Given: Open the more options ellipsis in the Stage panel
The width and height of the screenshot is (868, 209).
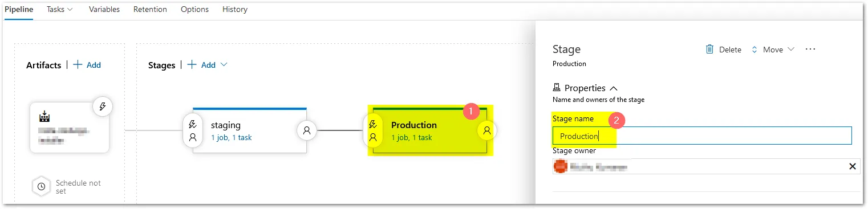Looking at the screenshot, I should [810, 50].
